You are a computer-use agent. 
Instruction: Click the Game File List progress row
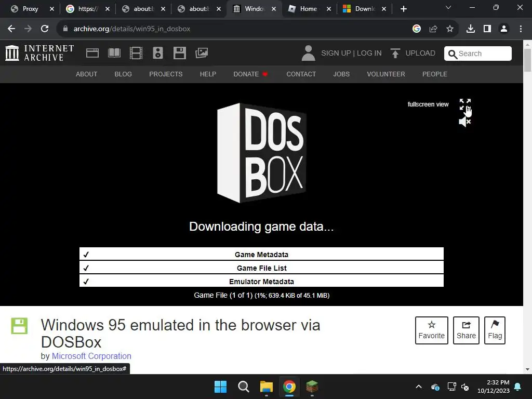click(x=261, y=268)
